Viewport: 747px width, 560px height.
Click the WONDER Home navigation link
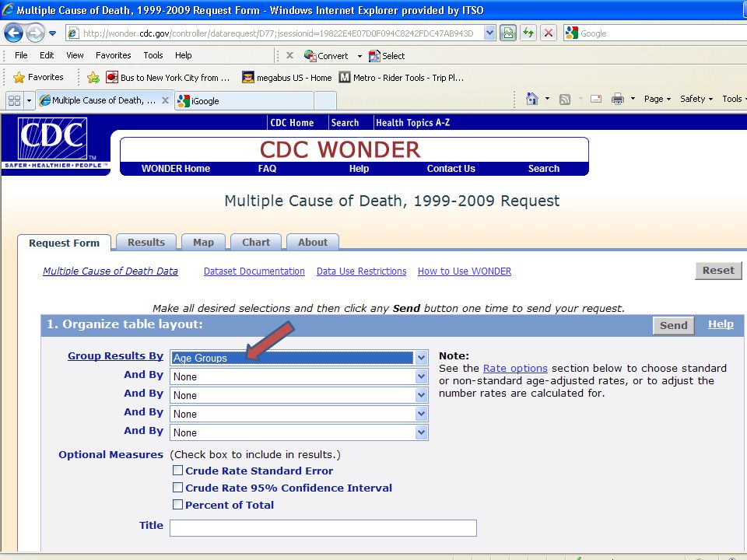click(x=175, y=169)
